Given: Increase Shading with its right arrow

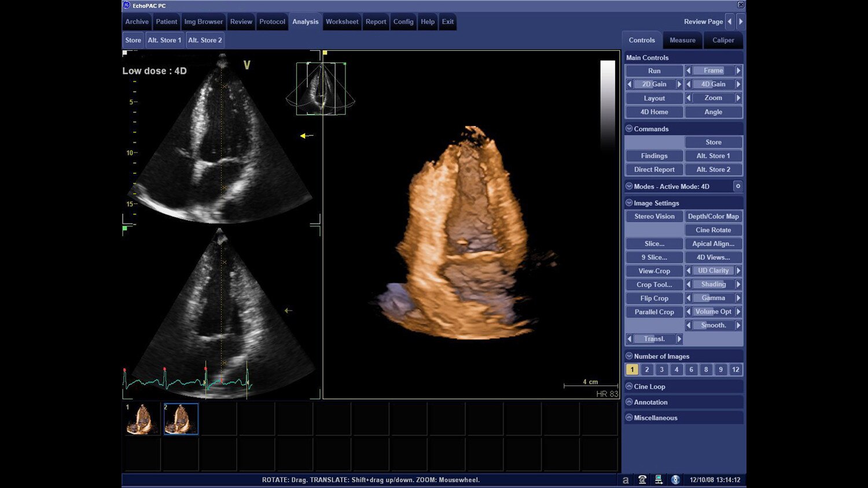Looking at the screenshot, I should click(x=739, y=284).
